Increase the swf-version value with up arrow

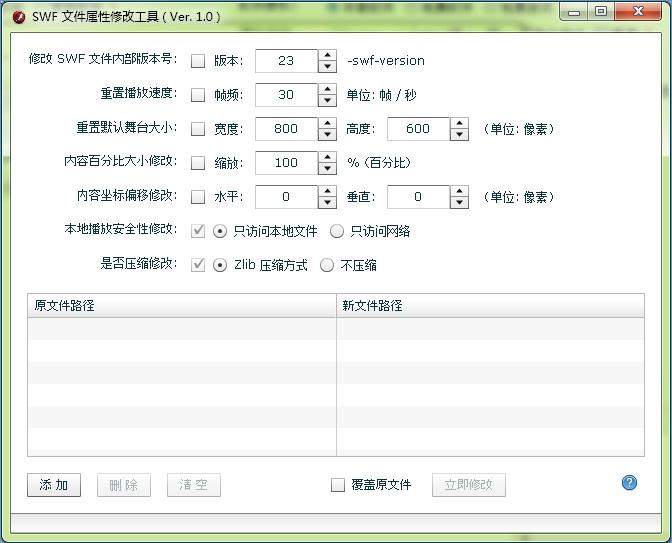tap(327, 55)
